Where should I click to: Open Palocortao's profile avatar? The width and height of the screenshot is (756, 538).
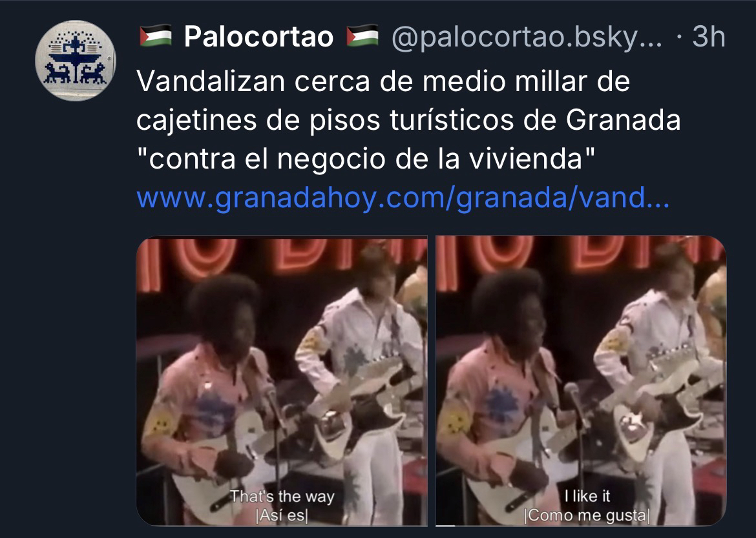click(x=75, y=60)
